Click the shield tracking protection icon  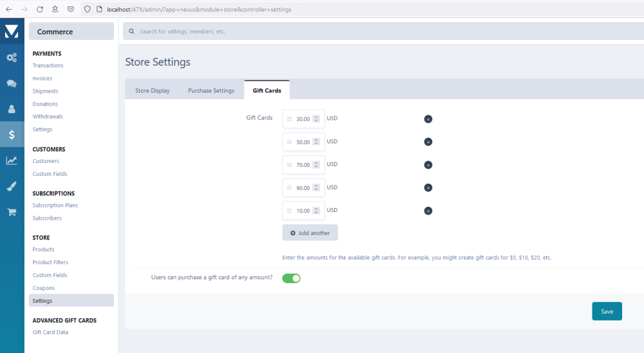[87, 9]
